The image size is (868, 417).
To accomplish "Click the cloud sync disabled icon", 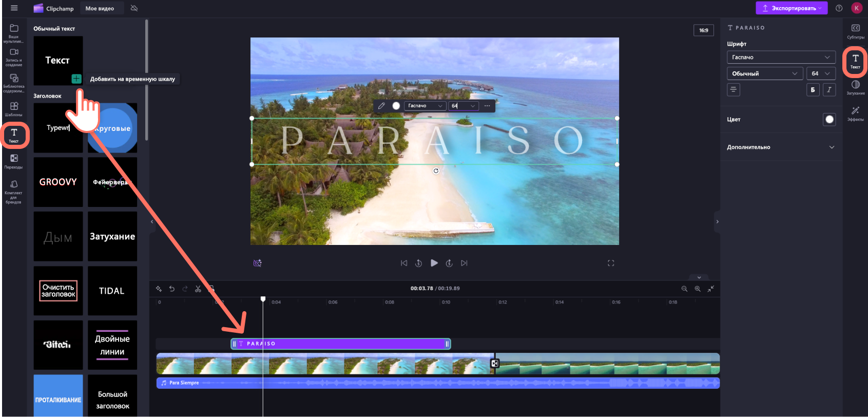I will (x=134, y=8).
